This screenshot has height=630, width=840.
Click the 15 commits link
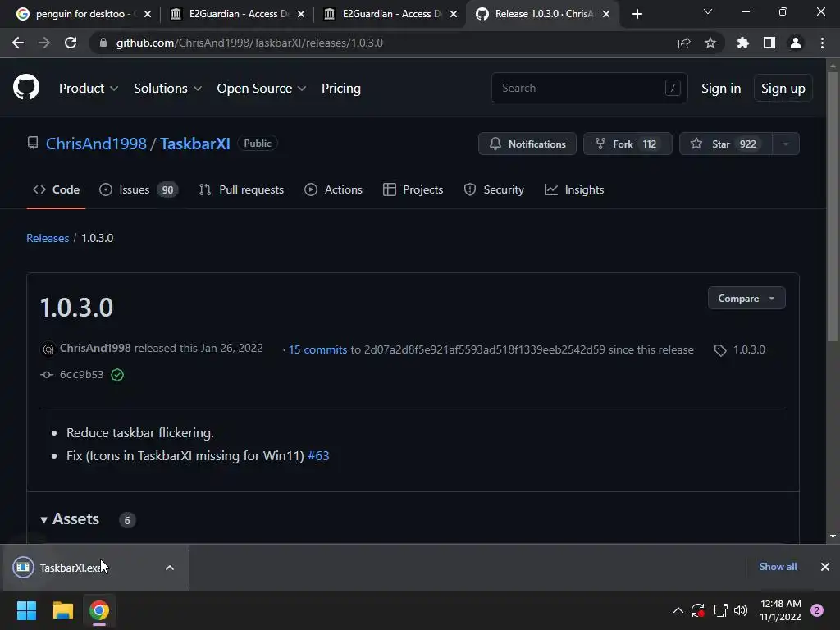[x=317, y=349]
